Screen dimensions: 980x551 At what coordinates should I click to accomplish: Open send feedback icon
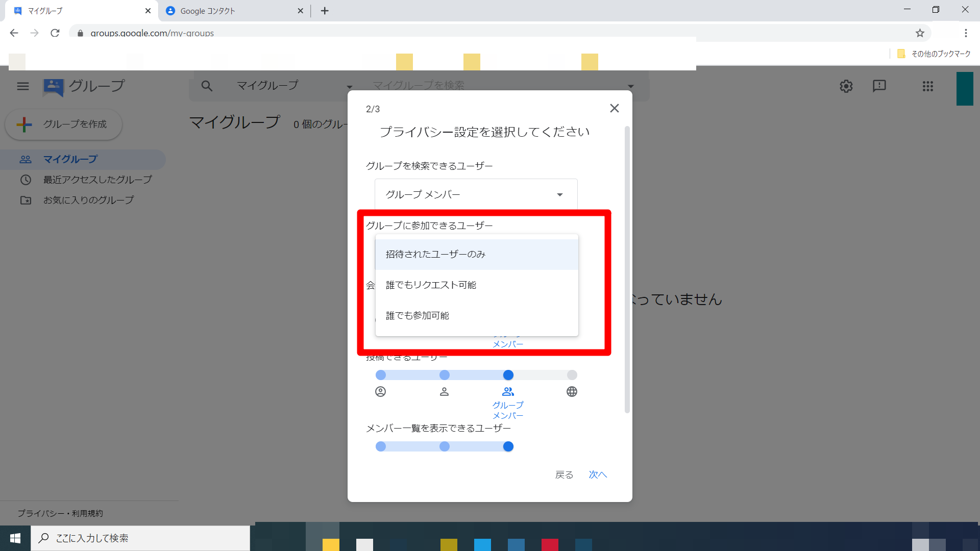pyautogui.click(x=879, y=86)
